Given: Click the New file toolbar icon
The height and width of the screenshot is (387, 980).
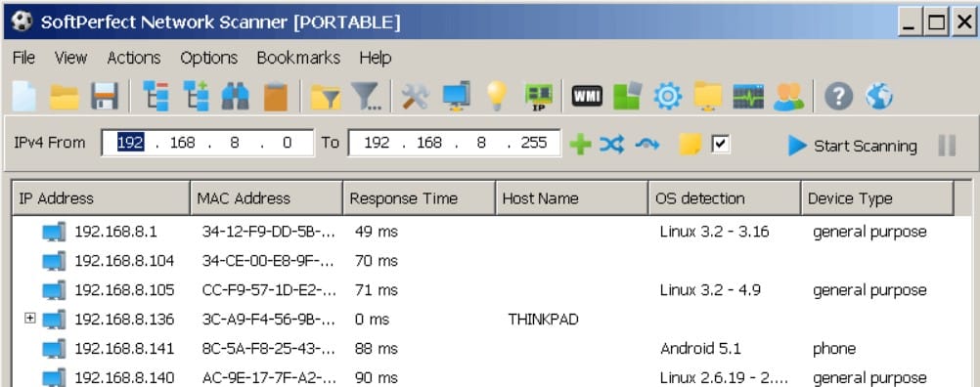Looking at the screenshot, I should tap(24, 97).
